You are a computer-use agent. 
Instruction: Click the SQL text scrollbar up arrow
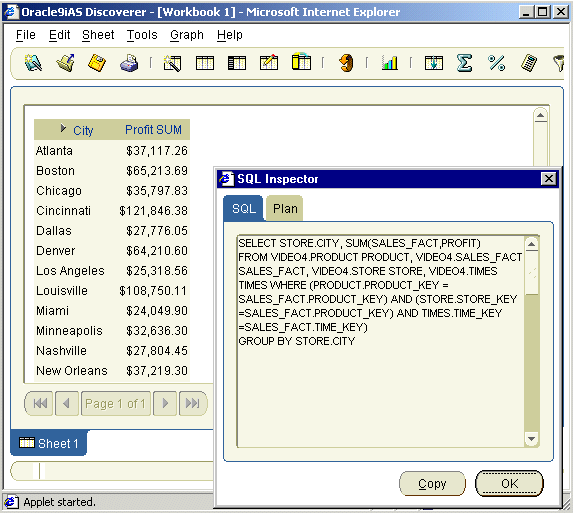(x=531, y=244)
